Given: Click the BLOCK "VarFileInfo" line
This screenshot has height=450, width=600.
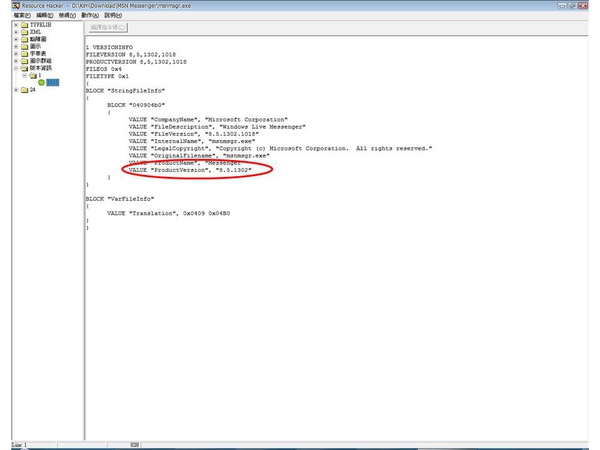Looking at the screenshot, I should tap(120, 199).
